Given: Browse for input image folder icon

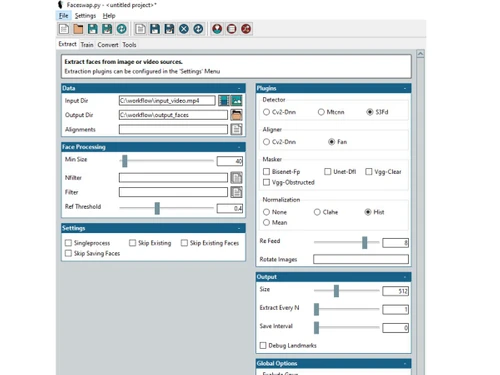Looking at the screenshot, I should [x=236, y=100].
